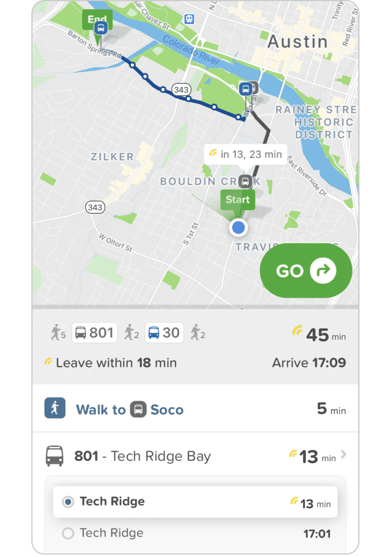392x557 pixels.
Task: Tap the gray 801 bus row icon
Action: pos(55,456)
